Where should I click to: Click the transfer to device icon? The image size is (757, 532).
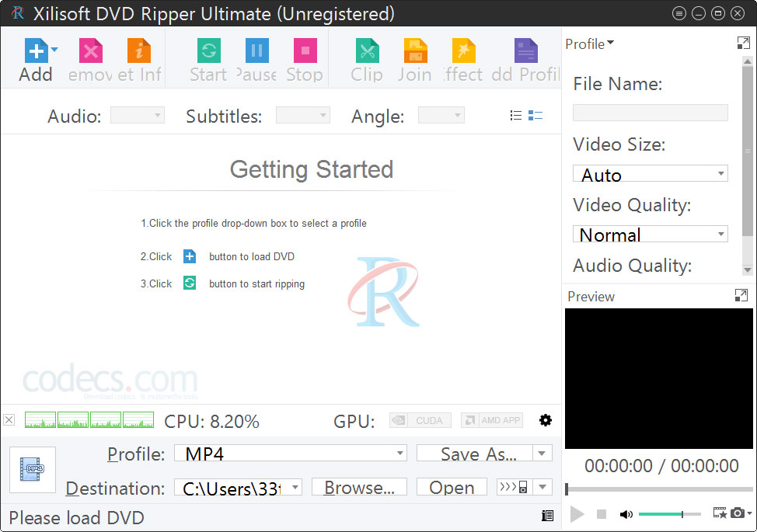(515, 487)
